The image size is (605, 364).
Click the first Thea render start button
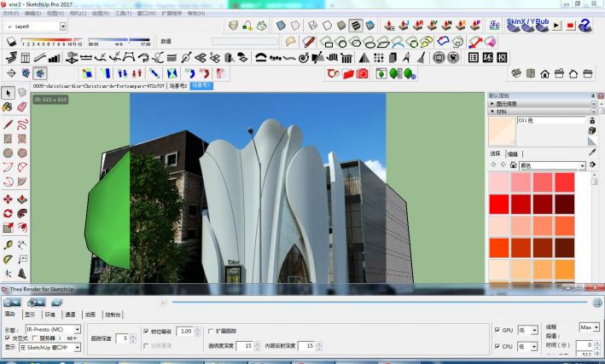(12, 303)
